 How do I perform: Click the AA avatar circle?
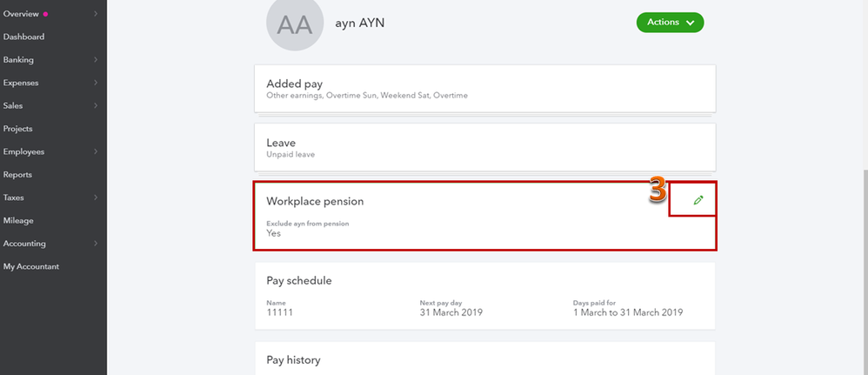(x=295, y=23)
